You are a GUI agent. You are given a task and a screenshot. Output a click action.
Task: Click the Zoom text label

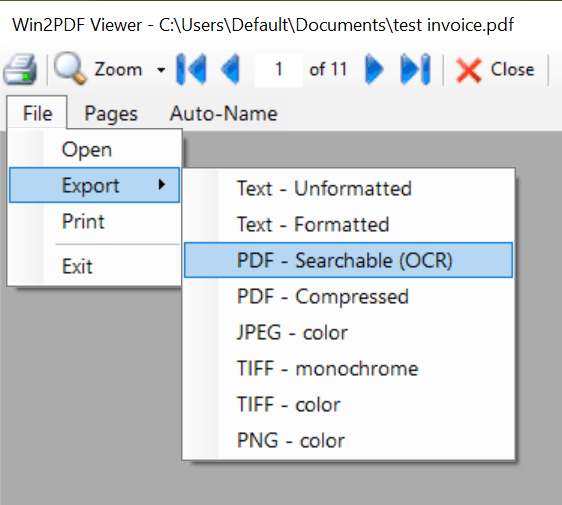click(118, 69)
